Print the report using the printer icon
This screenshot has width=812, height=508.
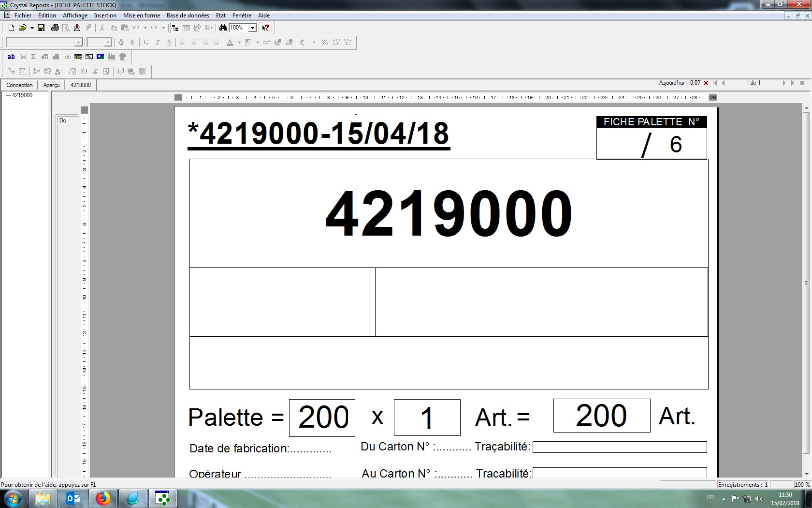(55, 28)
